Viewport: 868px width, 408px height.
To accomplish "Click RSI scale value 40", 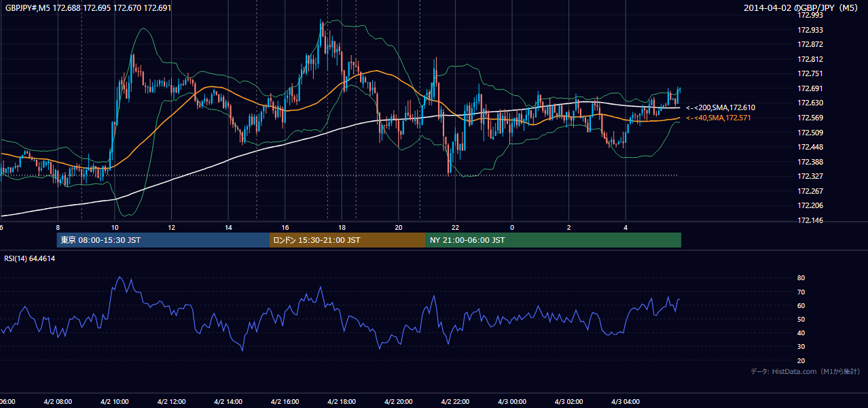I will point(801,333).
